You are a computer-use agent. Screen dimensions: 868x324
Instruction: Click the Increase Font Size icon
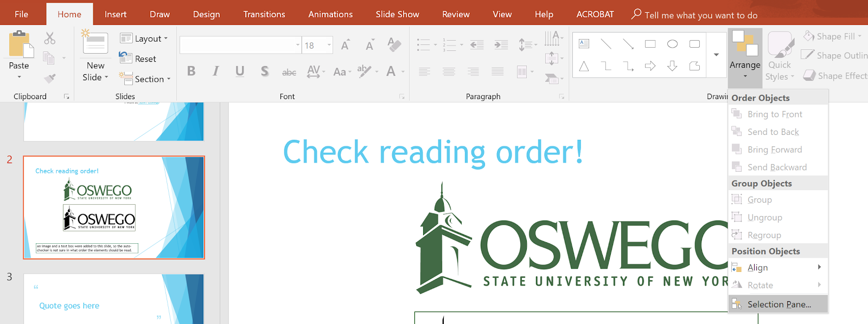pyautogui.click(x=345, y=45)
